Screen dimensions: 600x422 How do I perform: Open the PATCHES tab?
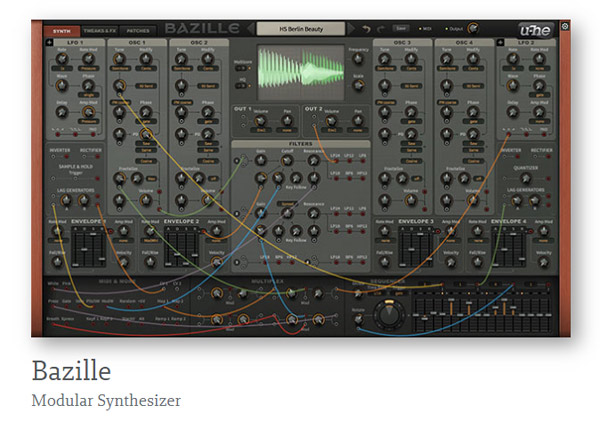point(138,31)
